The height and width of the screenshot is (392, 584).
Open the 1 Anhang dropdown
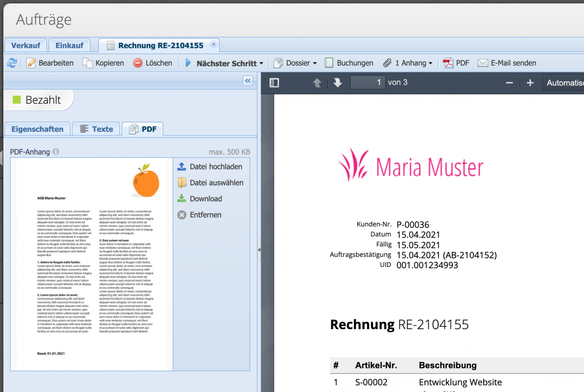point(408,63)
